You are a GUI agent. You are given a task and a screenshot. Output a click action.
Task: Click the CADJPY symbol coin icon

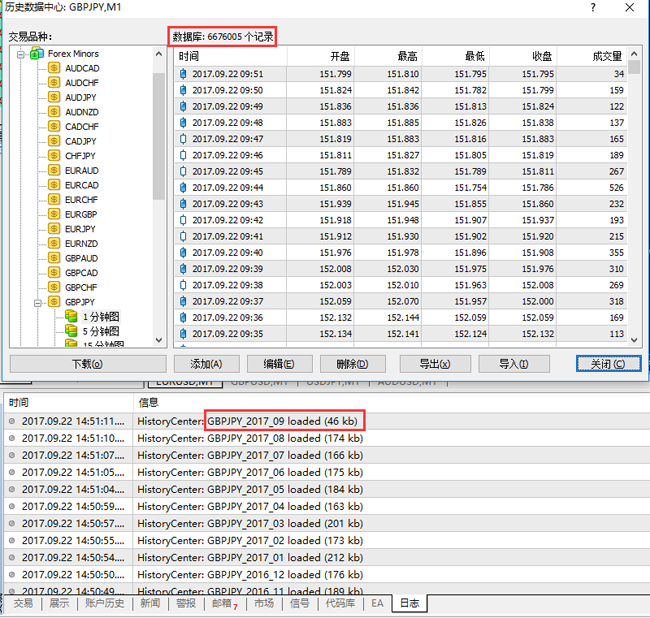coord(54,141)
